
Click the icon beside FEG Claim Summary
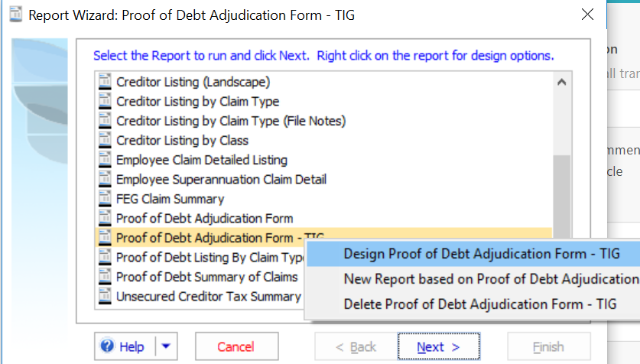point(106,199)
